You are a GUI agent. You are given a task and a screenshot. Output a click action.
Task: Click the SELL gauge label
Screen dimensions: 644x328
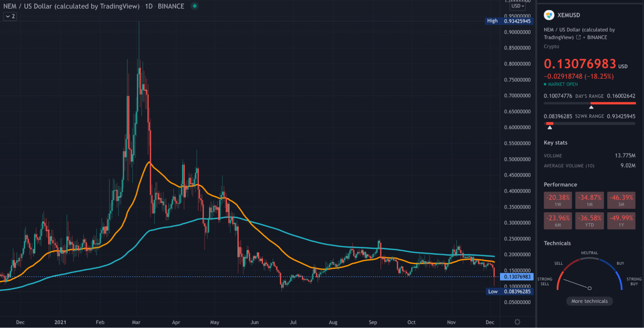click(x=558, y=263)
